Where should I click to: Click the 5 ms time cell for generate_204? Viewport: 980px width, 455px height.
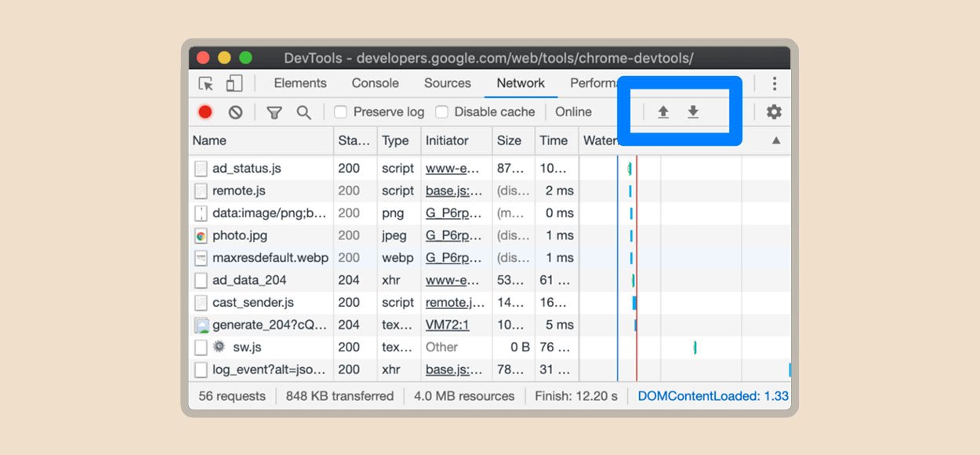tap(560, 325)
